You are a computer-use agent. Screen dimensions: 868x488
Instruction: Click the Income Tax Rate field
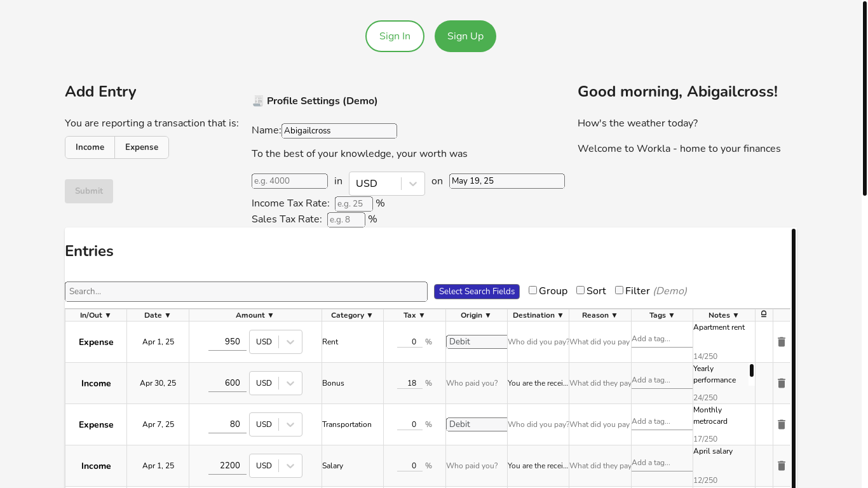(354, 204)
